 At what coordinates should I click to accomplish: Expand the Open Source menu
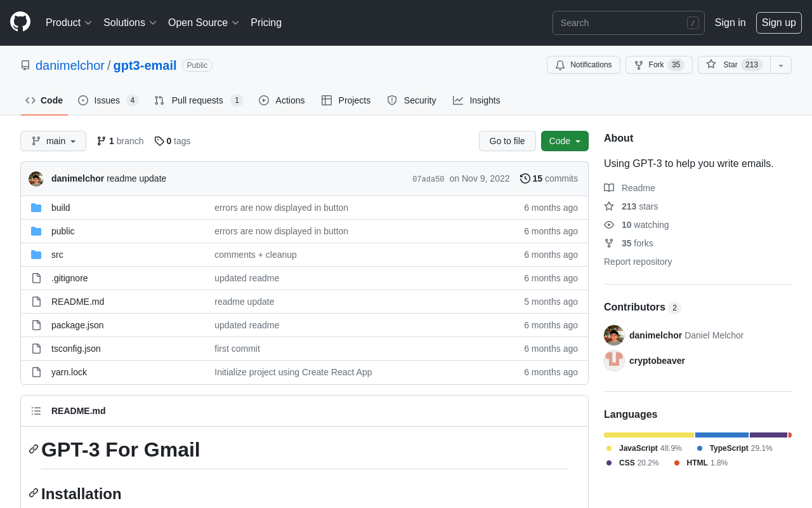pyautogui.click(x=204, y=23)
